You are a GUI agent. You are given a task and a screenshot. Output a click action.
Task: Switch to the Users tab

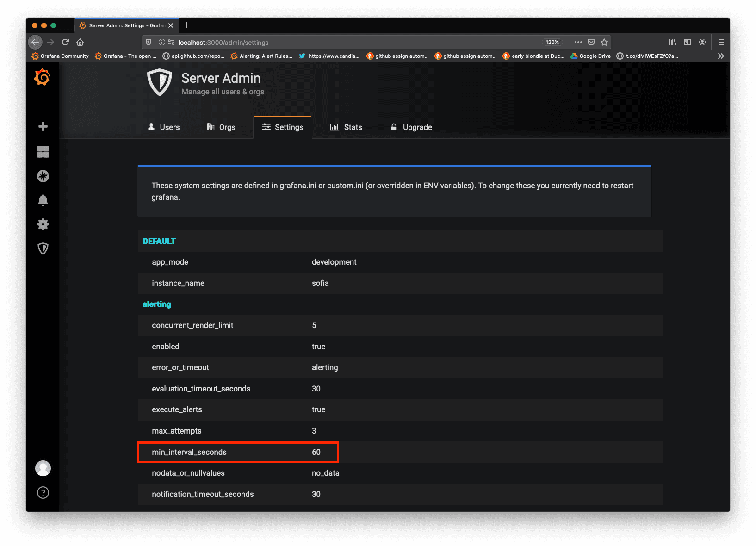164,127
